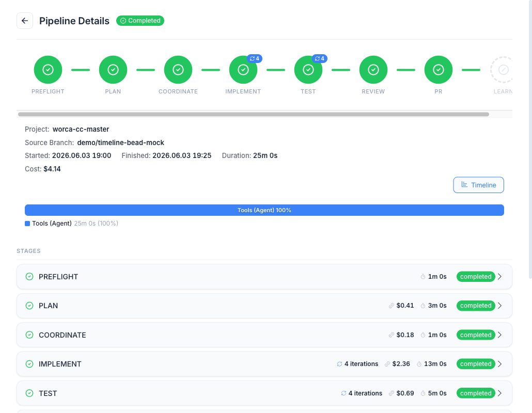Click the finished time 2026.06.03 19:25
Screen dimensions: 532x413
(182, 155)
